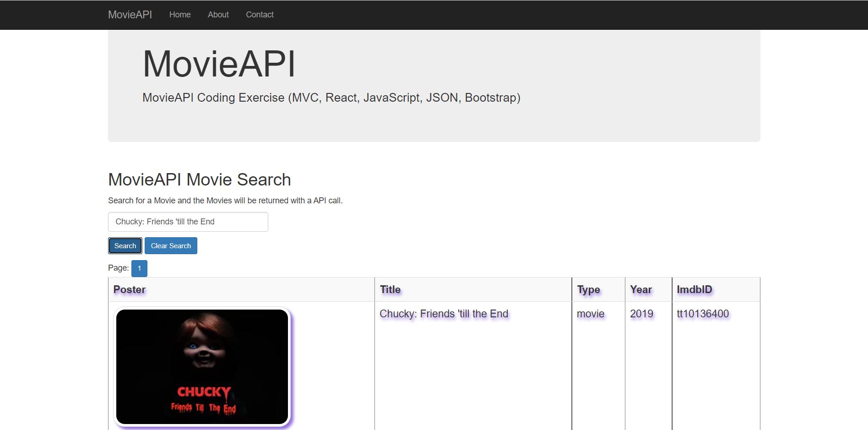Click the "Search for a Movie" description text
868x430 pixels.
[225, 201]
